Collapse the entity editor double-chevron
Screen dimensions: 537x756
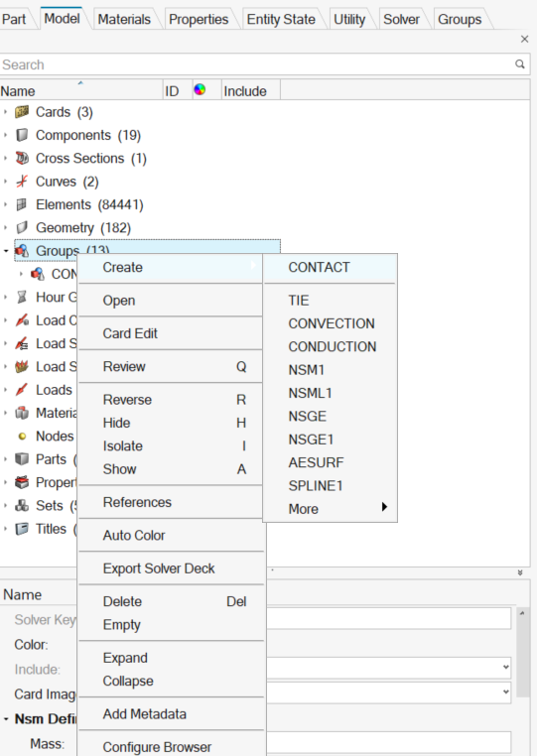tap(520, 572)
